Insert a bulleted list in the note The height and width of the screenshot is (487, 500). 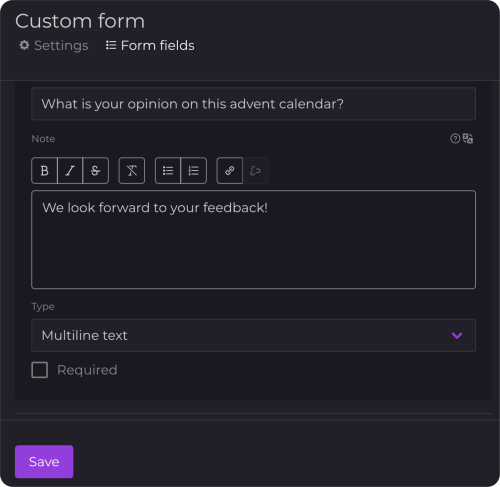click(x=168, y=171)
